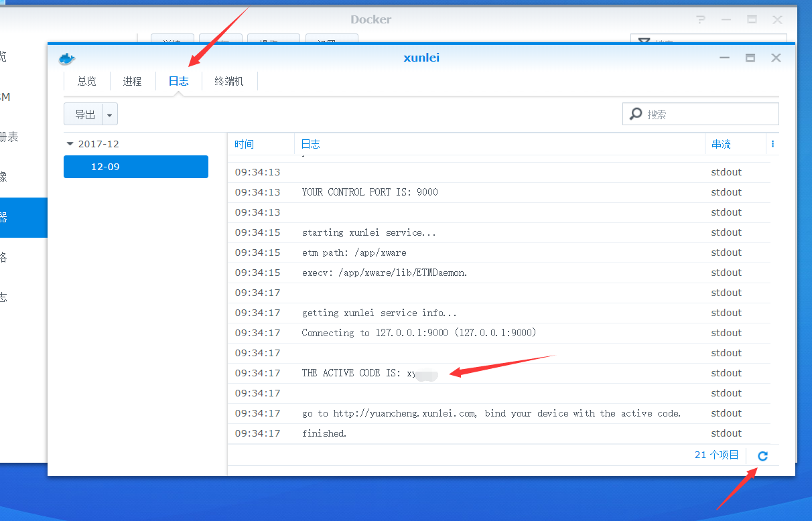Sort by the 日志 column header

(x=500, y=144)
